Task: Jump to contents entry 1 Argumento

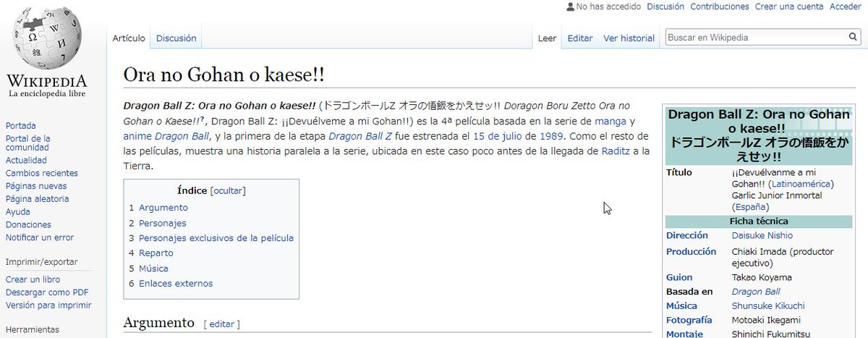Action: [x=158, y=208]
